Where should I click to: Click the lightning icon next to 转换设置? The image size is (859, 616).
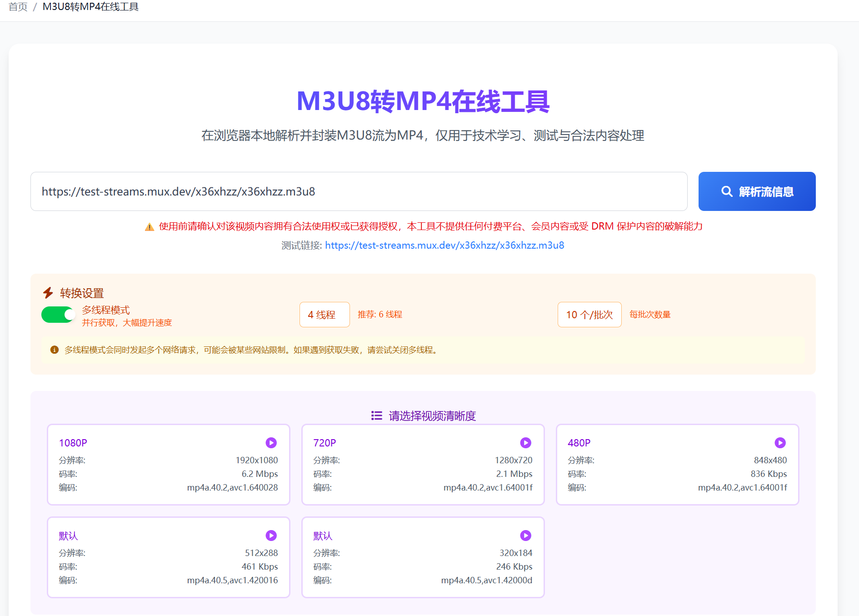coord(49,292)
